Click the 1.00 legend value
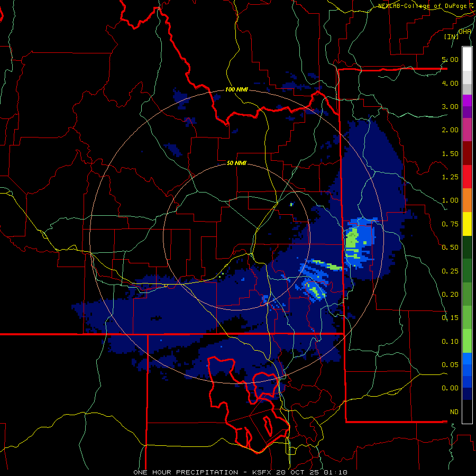This screenshot has width=476, height=476. click(450, 200)
